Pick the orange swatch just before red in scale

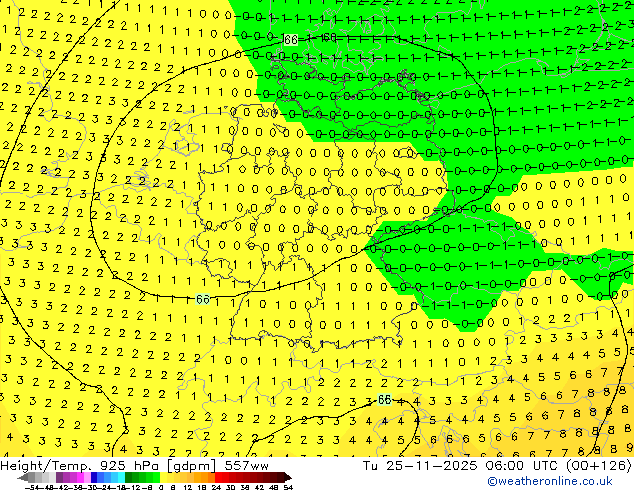pos(211,477)
